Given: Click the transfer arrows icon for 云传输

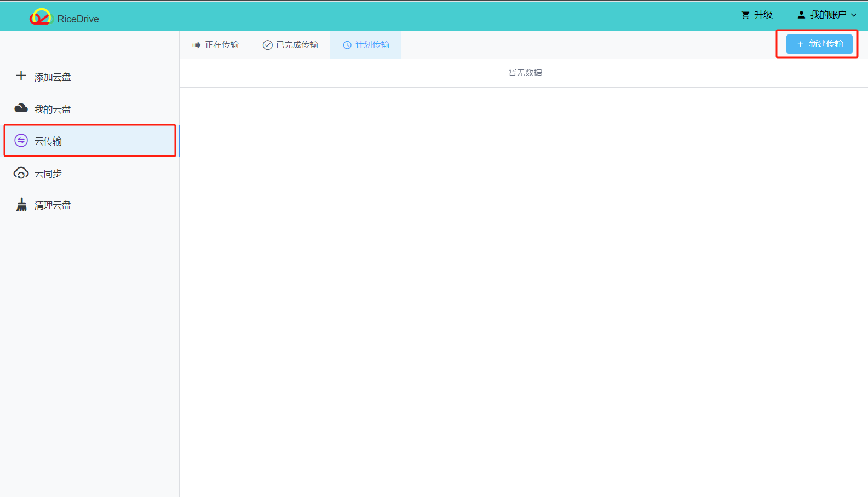Looking at the screenshot, I should pos(21,141).
